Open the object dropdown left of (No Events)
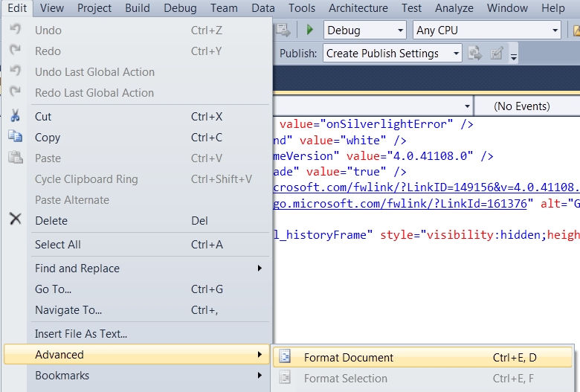 click(467, 106)
